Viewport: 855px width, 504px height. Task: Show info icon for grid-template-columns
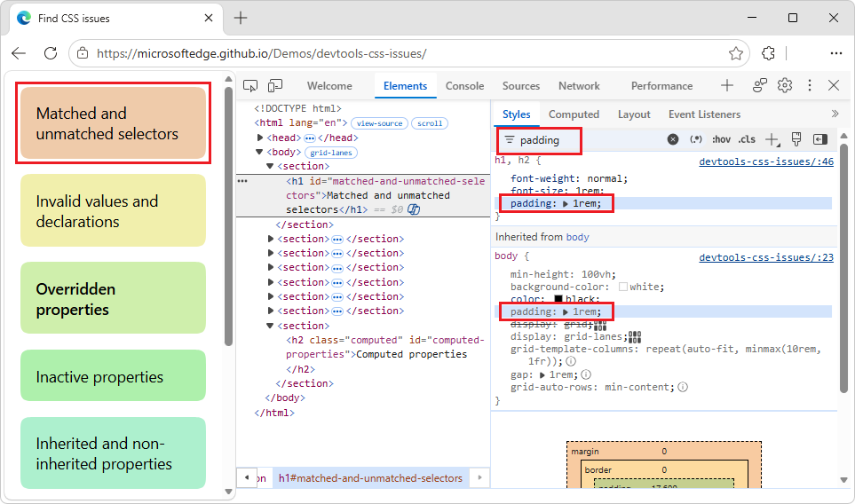[x=571, y=361]
